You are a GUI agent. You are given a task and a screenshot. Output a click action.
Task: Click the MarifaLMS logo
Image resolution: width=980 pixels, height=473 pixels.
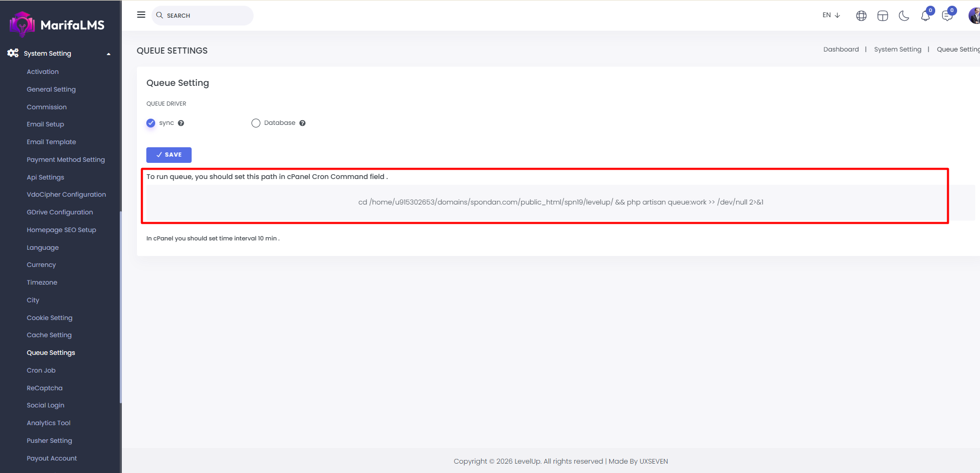pyautogui.click(x=57, y=24)
